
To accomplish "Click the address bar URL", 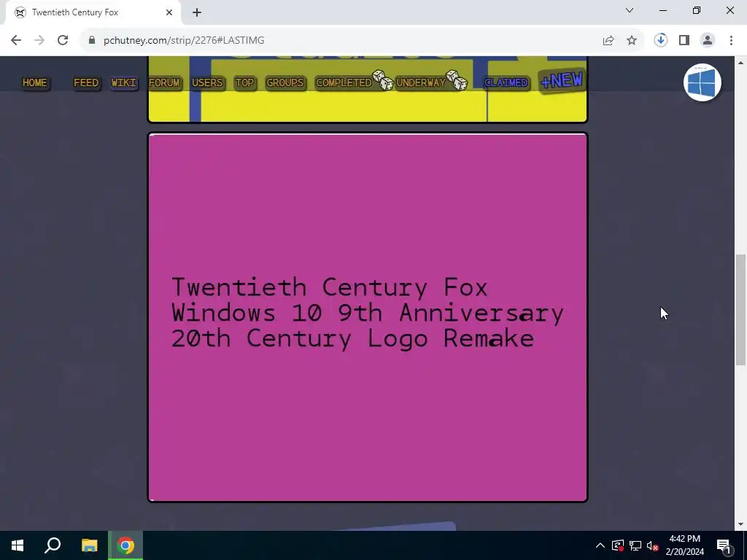I will pos(184,41).
